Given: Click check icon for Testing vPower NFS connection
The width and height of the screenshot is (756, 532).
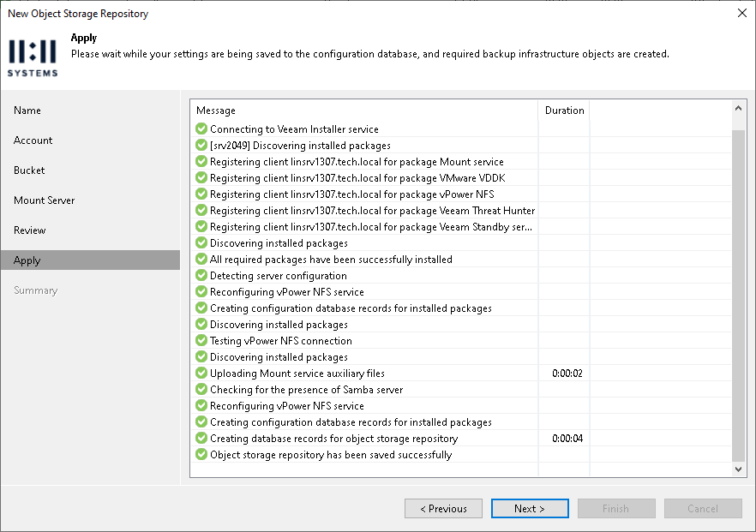Looking at the screenshot, I should [201, 340].
